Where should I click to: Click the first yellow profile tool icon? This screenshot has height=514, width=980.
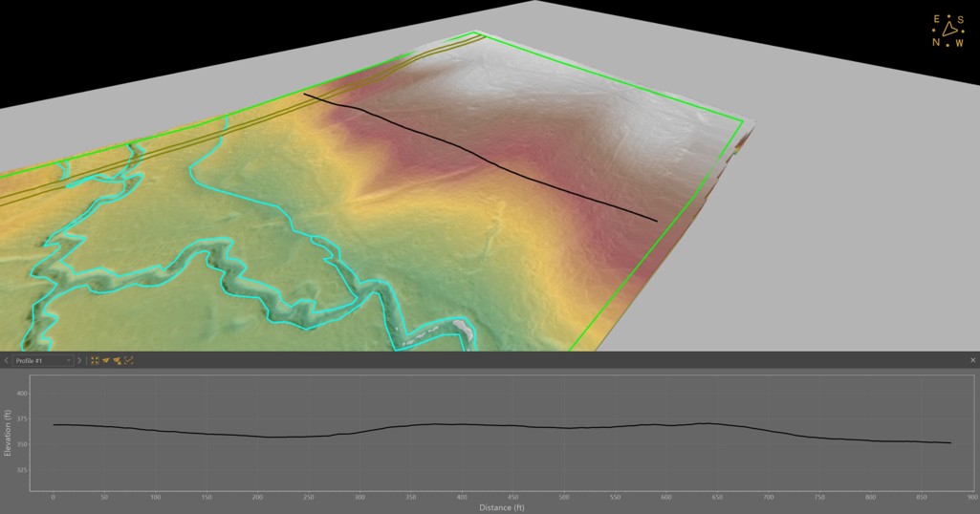(x=105, y=360)
